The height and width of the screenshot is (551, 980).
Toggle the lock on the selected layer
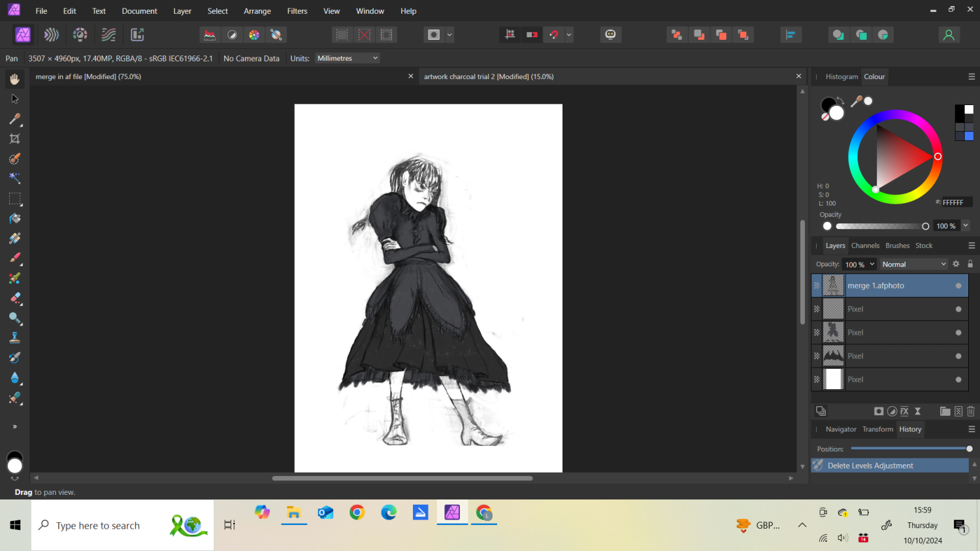point(970,264)
